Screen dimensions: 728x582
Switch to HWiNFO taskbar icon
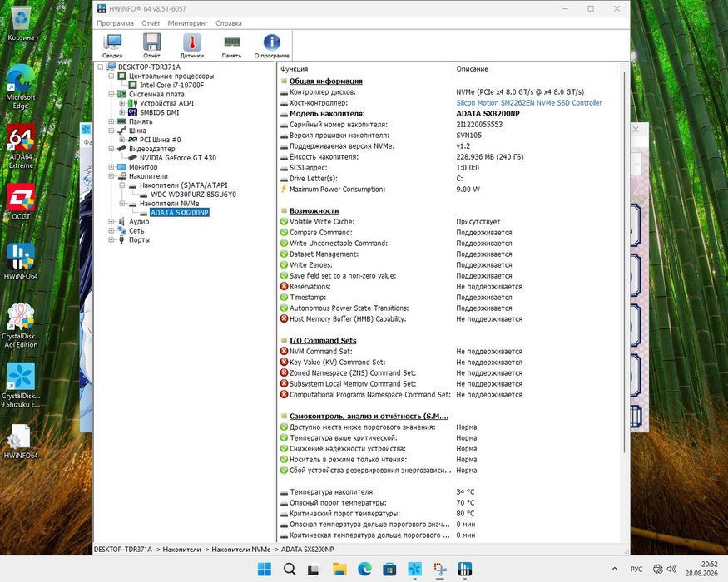[x=465, y=569]
